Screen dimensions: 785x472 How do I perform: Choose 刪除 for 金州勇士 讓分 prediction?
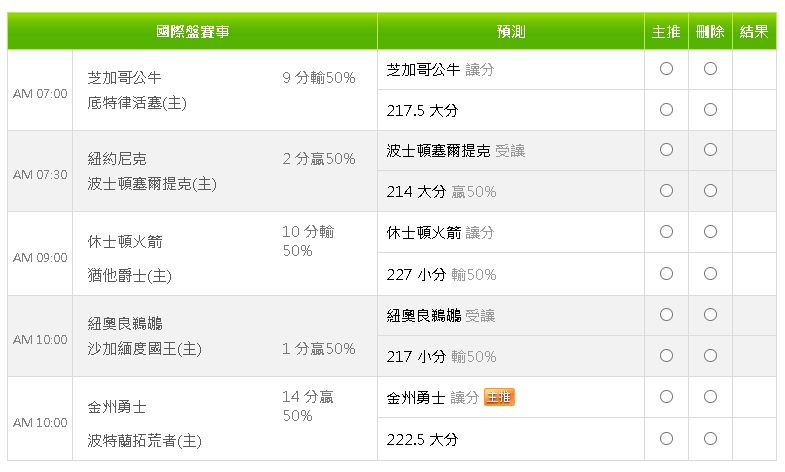[710, 397]
